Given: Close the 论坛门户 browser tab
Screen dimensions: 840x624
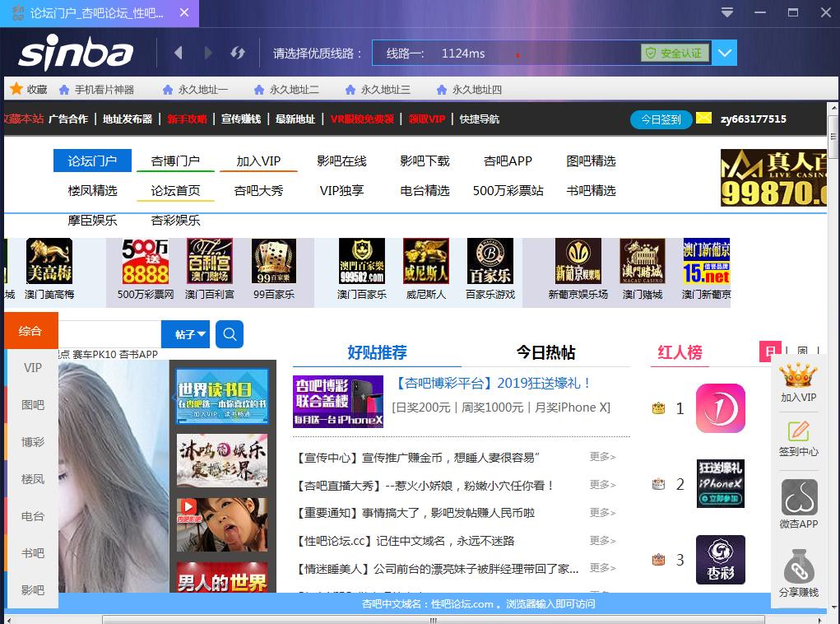Looking at the screenshot, I should pyautogui.click(x=184, y=12).
